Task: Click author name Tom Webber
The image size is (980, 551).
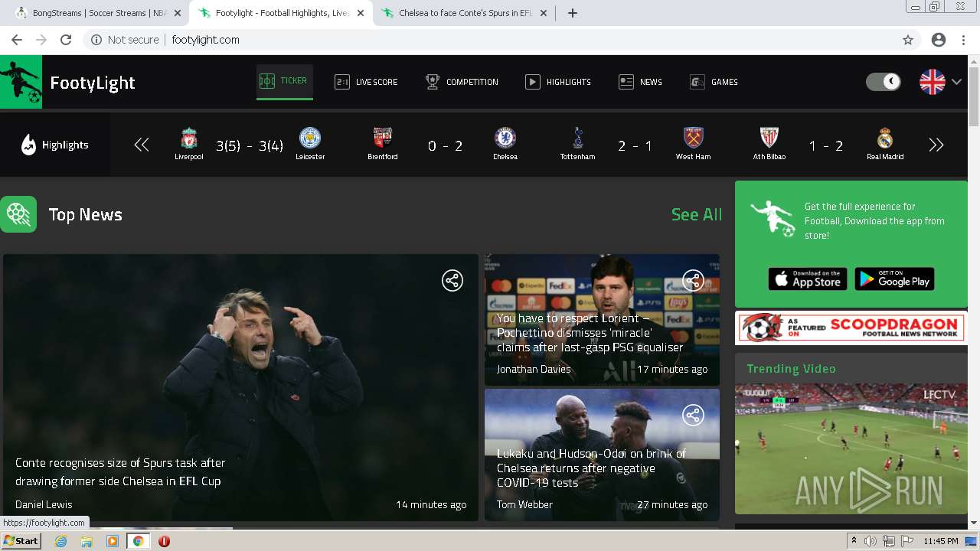Action: tap(524, 504)
